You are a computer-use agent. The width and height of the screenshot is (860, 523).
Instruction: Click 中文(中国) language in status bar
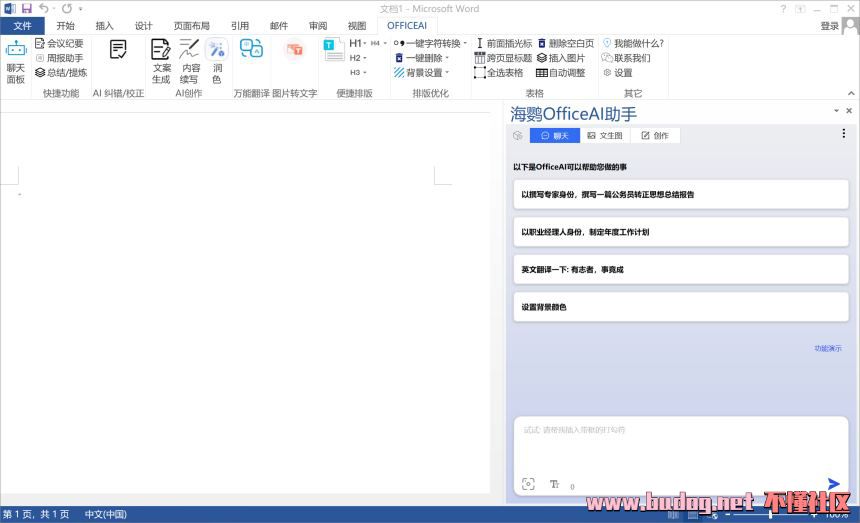(x=105, y=514)
